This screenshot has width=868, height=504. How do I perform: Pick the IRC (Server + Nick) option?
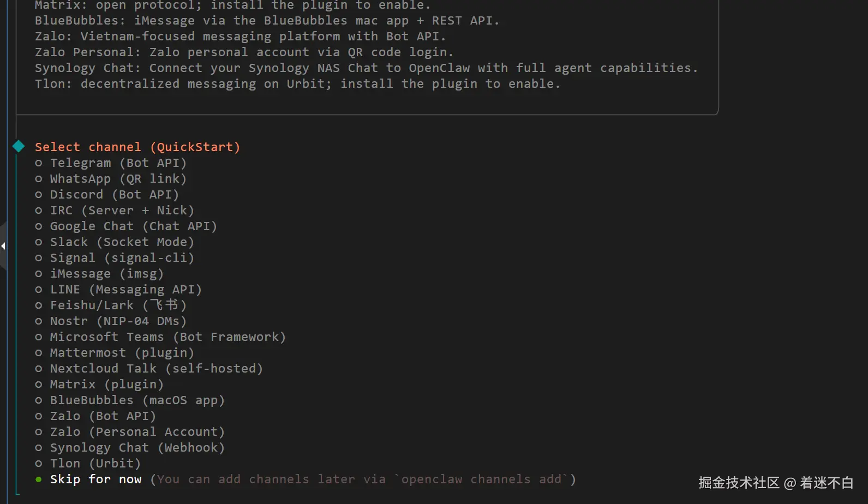pyautogui.click(x=122, y=211)
